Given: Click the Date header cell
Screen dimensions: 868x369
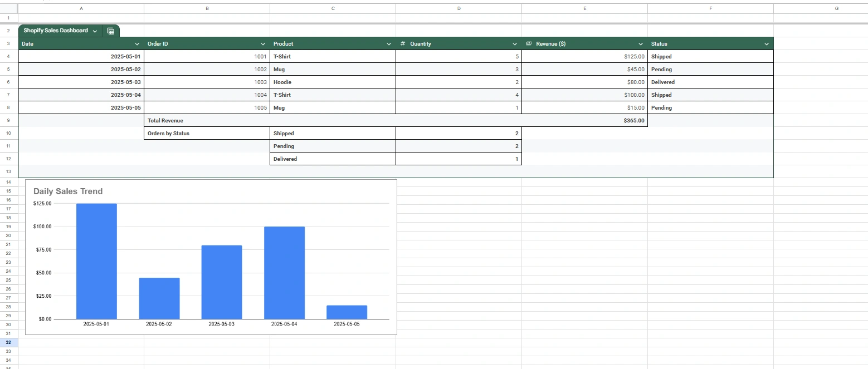Looking at the screenshot, I should 81,44.
